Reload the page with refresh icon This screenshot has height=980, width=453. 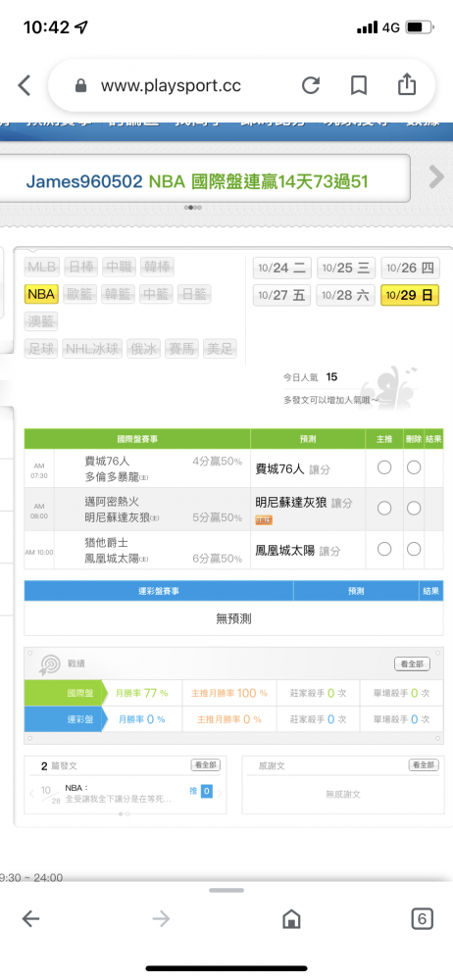[x=311, y=85]
